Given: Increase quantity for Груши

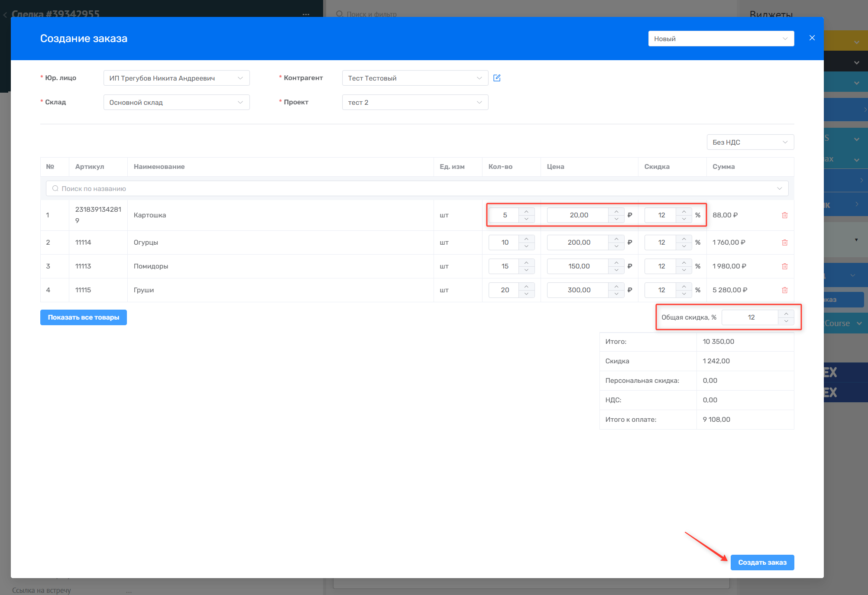Looking at the screenshot, I should click(x=526, y=286).
